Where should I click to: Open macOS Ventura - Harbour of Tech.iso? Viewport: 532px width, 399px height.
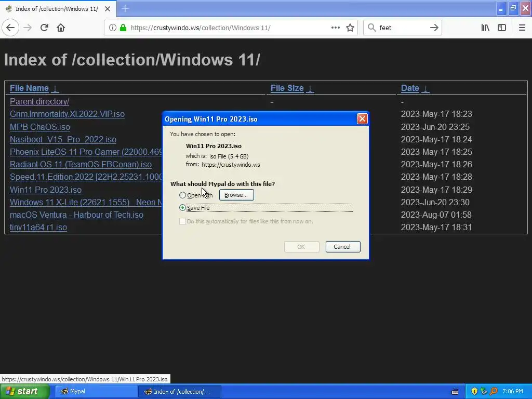[x=77, y=215]
